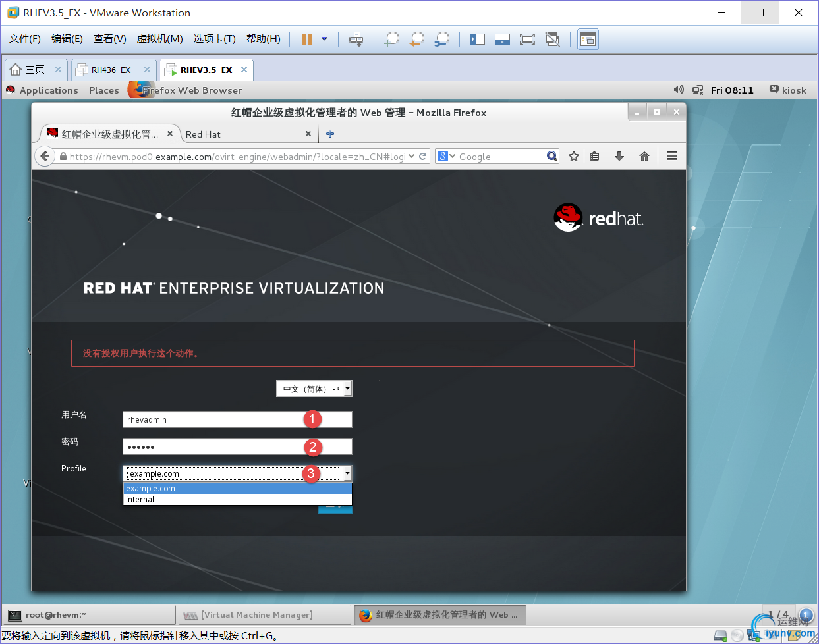Open 编辑(E) menu
Viewport: 819px width, 644px height.
pyautogui.click(x=67, y=39)
